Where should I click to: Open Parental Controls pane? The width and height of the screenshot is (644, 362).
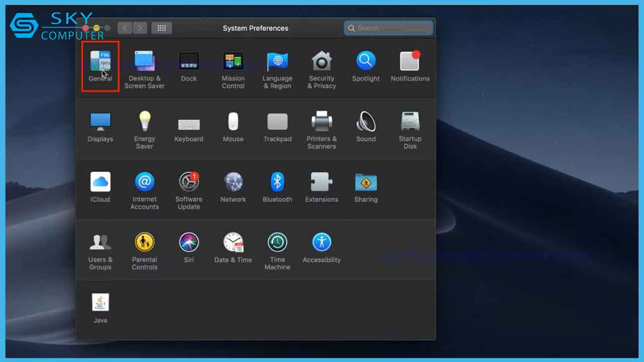click(x=144, y=250)
